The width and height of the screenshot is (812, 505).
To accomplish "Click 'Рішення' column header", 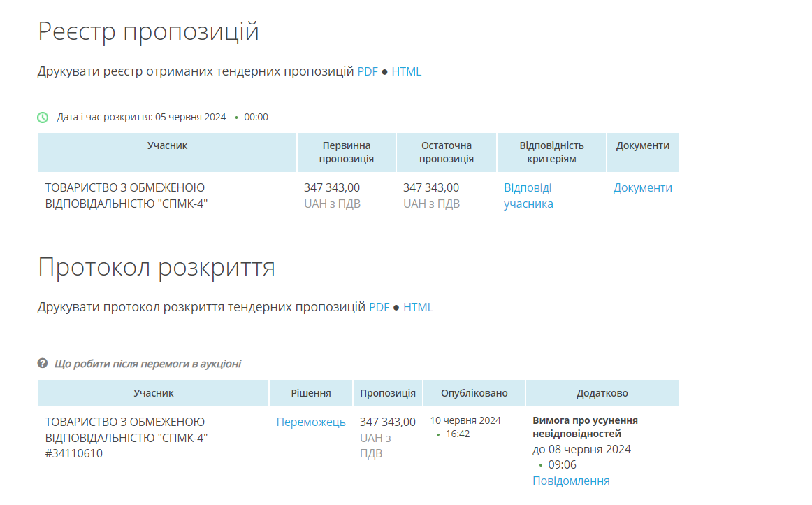I will [x=311, y=394].
